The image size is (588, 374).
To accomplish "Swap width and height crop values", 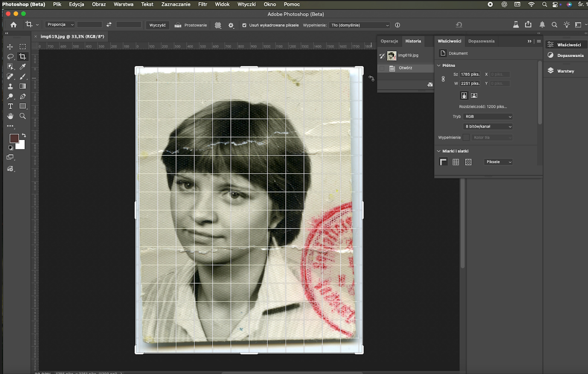I will pos(109,24).
